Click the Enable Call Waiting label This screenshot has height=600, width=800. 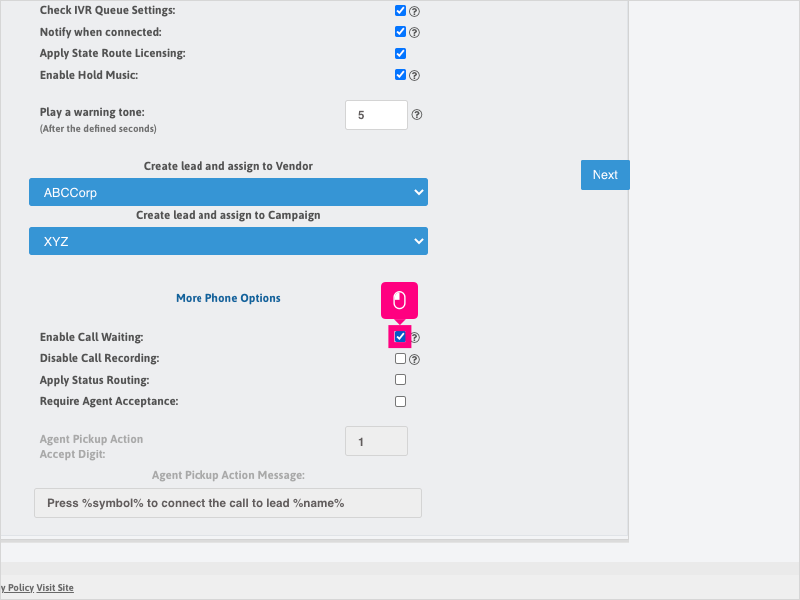pos(92,337)
